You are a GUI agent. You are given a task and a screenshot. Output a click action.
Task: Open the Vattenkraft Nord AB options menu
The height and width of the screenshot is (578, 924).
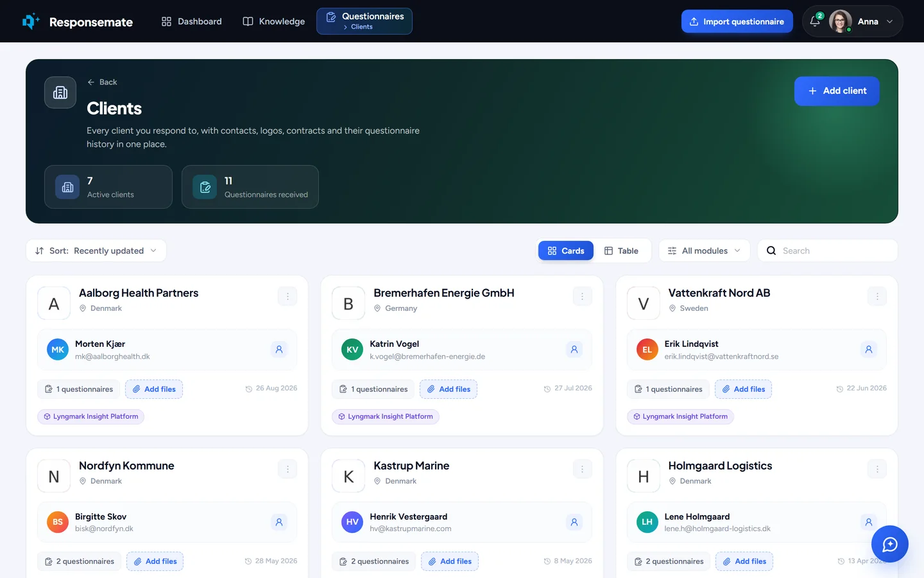click(877, 297)
